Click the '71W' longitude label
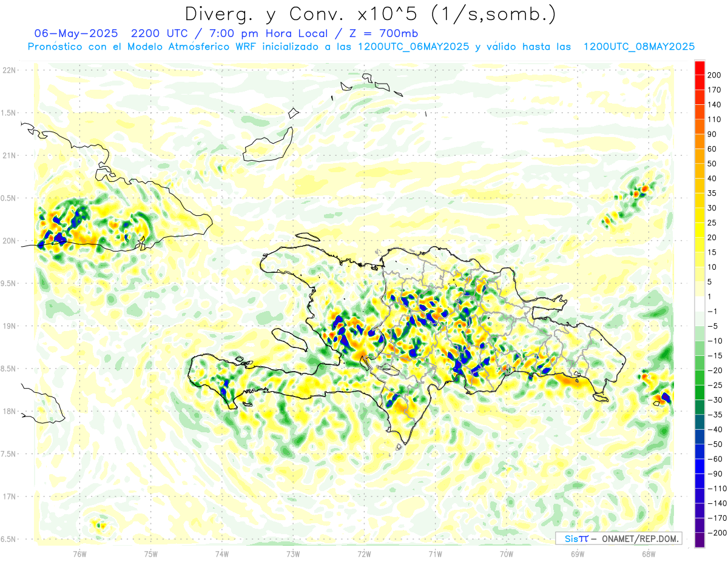 (x=435, y=554)
